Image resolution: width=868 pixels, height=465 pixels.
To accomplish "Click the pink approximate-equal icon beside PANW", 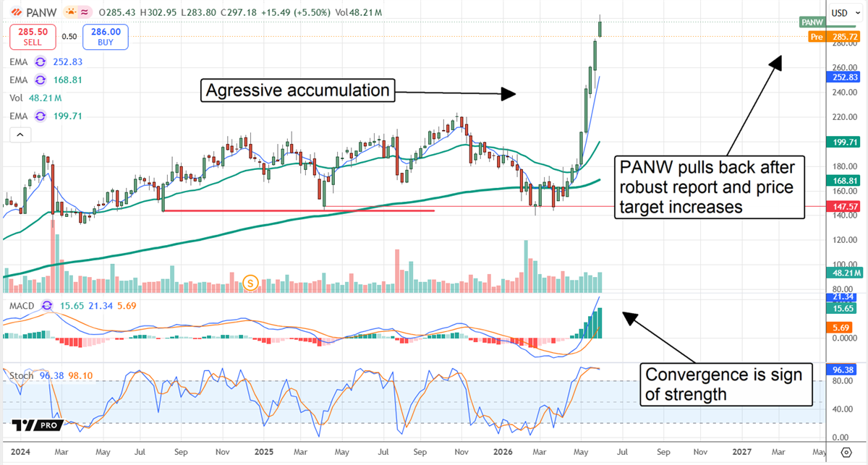I will 84,13.
